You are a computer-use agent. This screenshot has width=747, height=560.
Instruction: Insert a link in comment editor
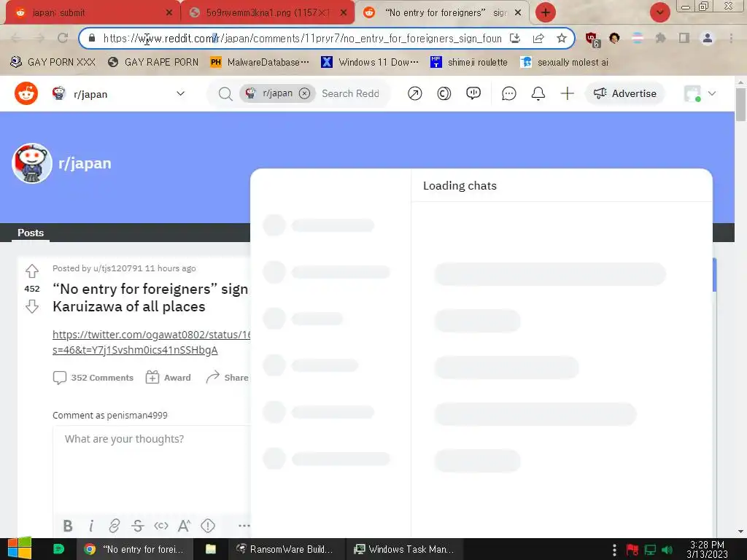pyautogui.click(x=115, y=526)
